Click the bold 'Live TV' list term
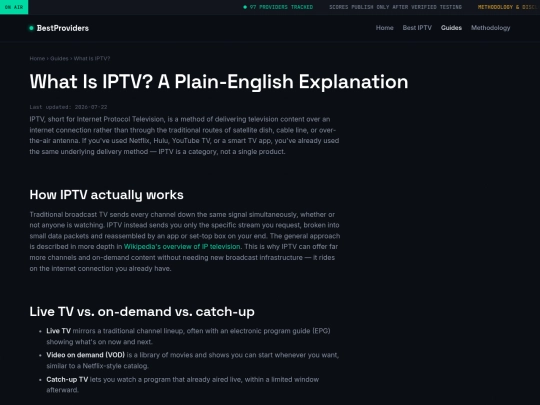 pos(59,331)
